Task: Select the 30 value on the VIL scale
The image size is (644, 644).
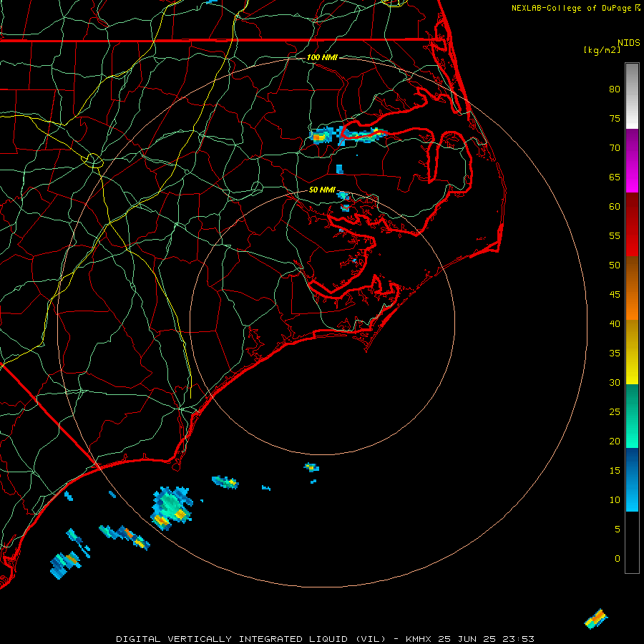Action: click(x=615, y=383)
